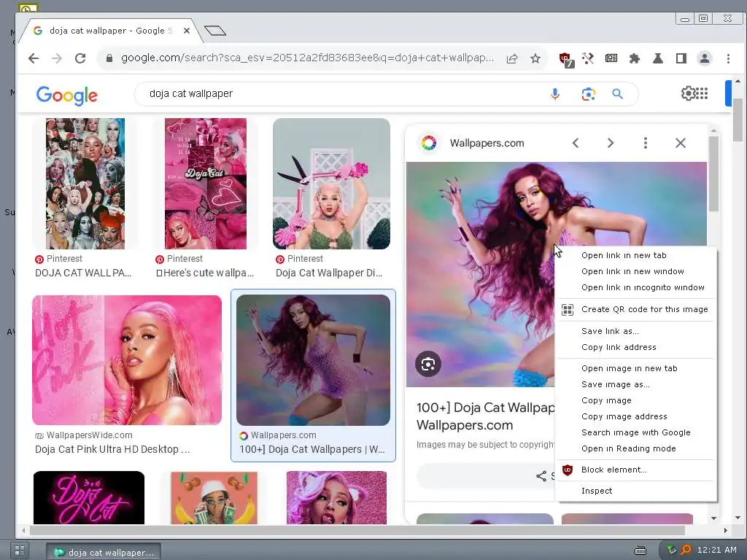Select 'Save link as...' menu entry
Viewport: 747px width, 560px height.
pyautogui.click(x=636, y=332)
